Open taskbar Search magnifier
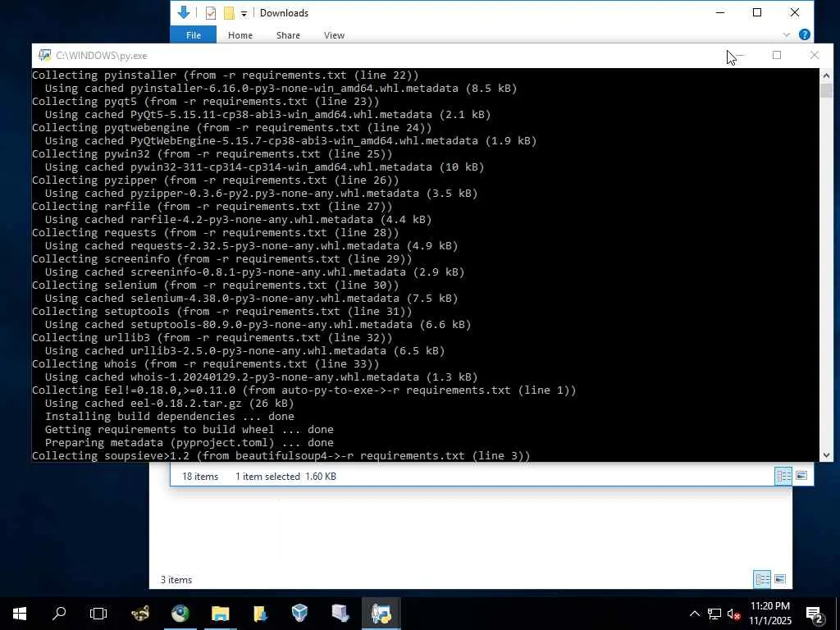 click(x=59, y=614)
